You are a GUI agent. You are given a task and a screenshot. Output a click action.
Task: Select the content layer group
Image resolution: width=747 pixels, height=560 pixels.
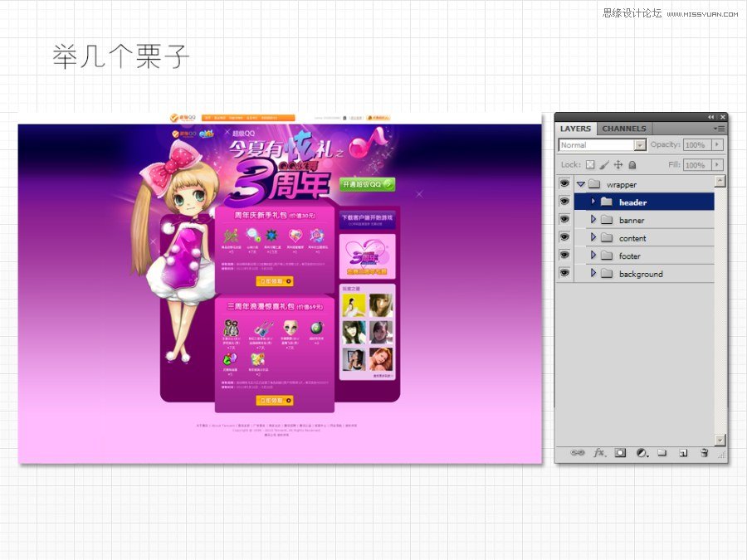643,237
